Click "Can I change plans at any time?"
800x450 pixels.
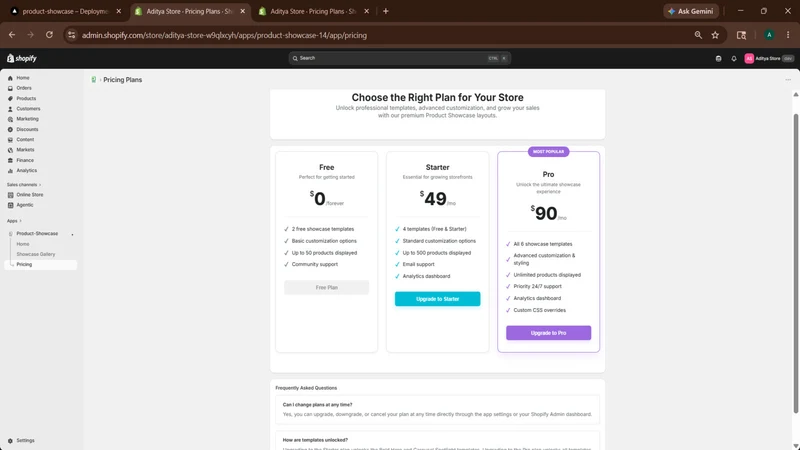click(317, 405)
